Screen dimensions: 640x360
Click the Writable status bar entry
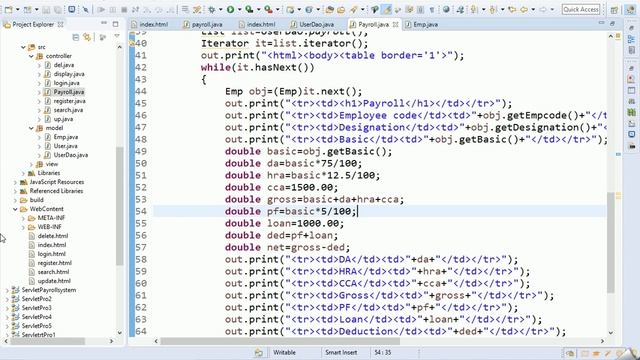pyautogui.click(x=284, y=352)
